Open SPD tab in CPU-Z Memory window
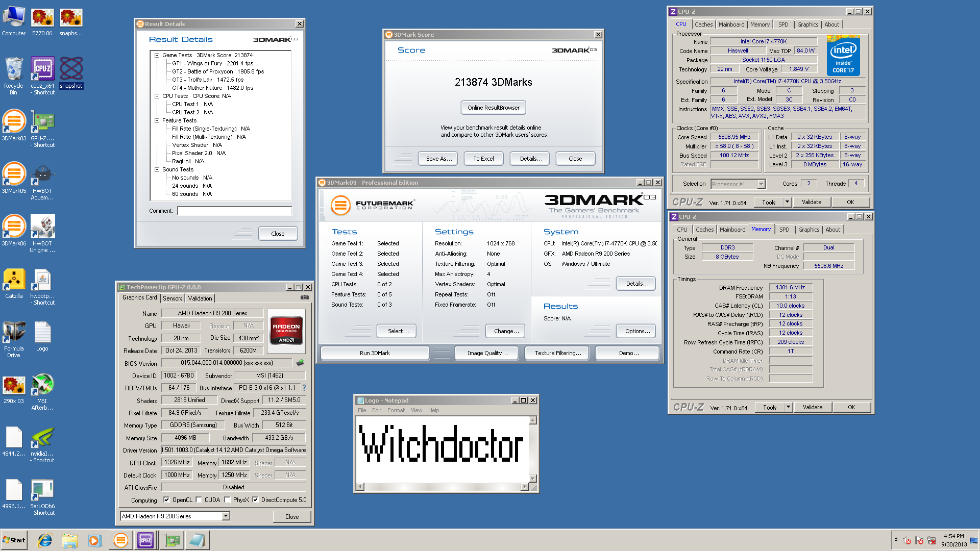Viewport: 980px width, 551px height. coord(785,230)
